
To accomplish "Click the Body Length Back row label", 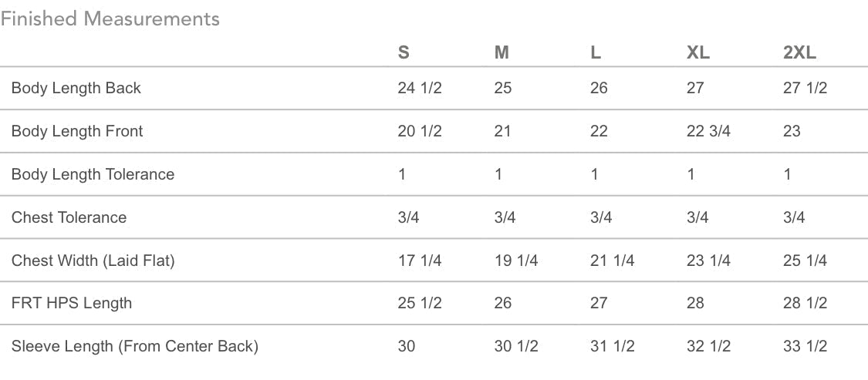I will pos(76,88).
